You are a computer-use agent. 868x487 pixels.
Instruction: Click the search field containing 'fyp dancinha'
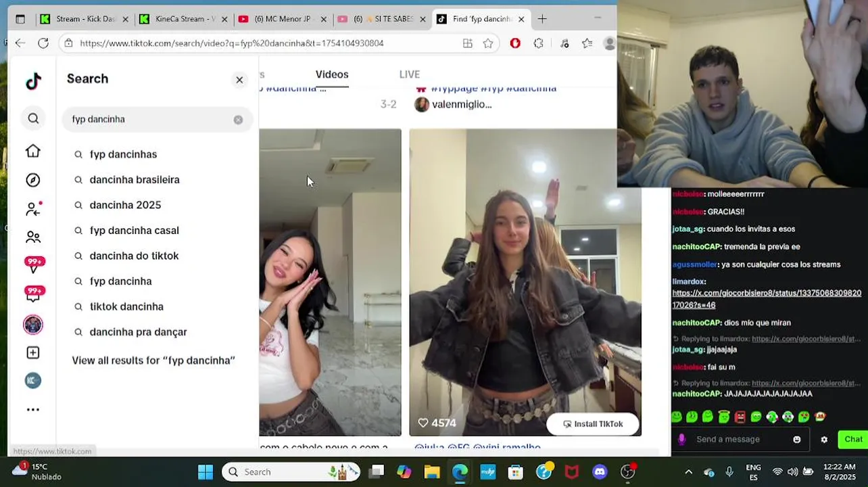tap(157, 120)
